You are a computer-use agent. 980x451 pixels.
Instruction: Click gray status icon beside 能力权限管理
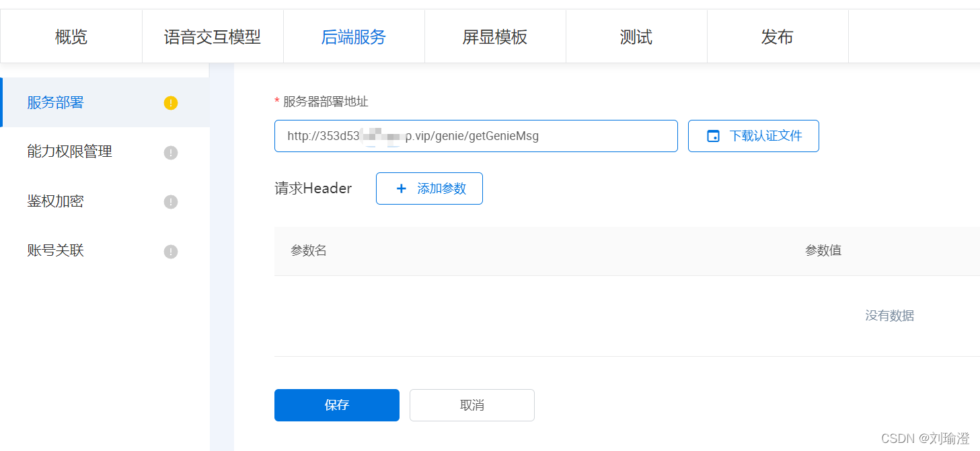[171, 153]
